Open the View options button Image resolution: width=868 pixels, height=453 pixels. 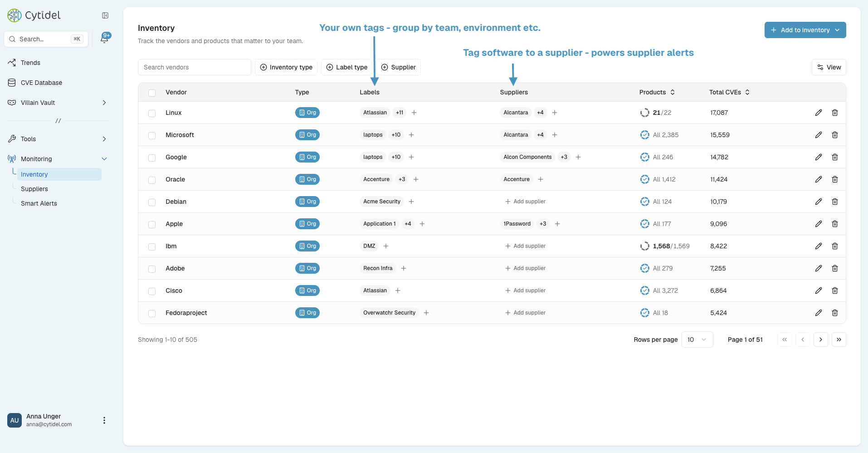point(829,67)
